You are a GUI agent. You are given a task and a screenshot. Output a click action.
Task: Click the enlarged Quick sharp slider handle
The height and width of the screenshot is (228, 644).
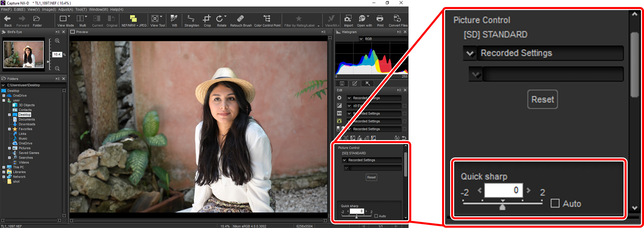502,207
